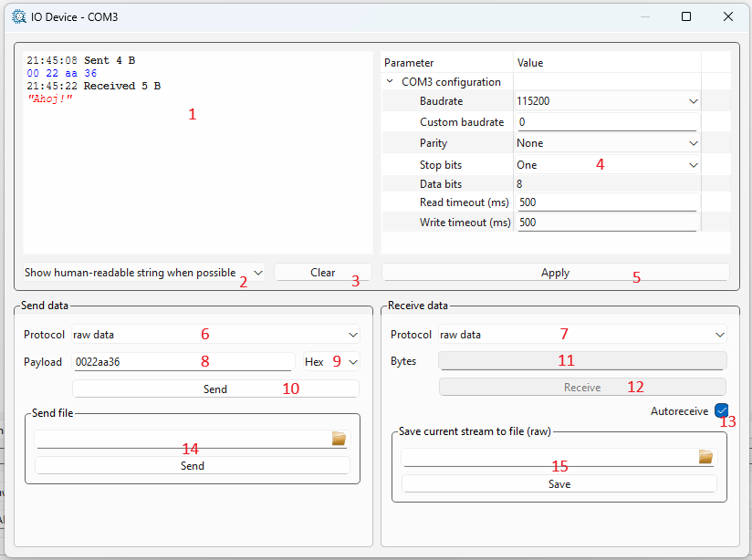This screenshot has width=752, height=560.
Task: Click into the Payload input field
Action: [x=181, y=362]
